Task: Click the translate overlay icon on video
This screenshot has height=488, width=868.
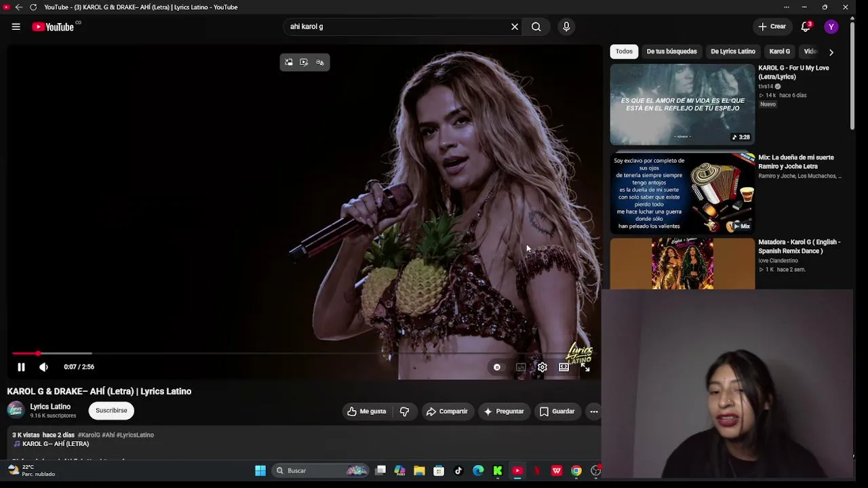Action: (320, 62)
